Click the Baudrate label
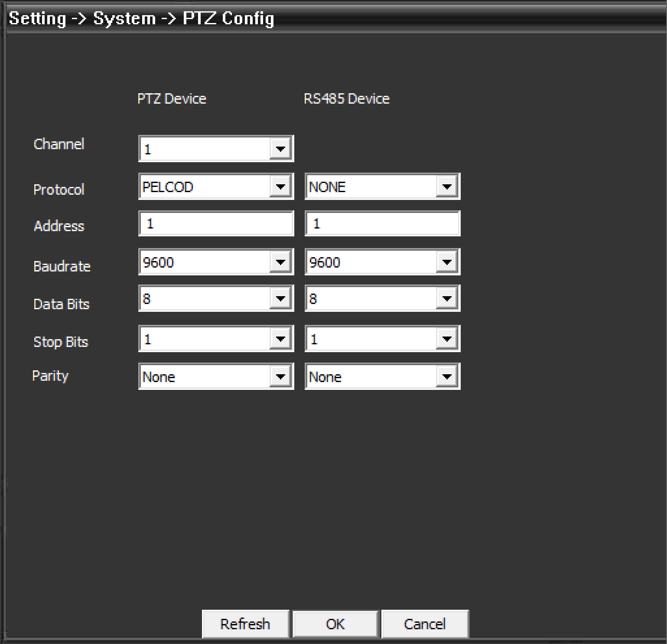Image resolution: width=667 pixels, height=644 pixels. pyautogui.click(x=62, y=266)
